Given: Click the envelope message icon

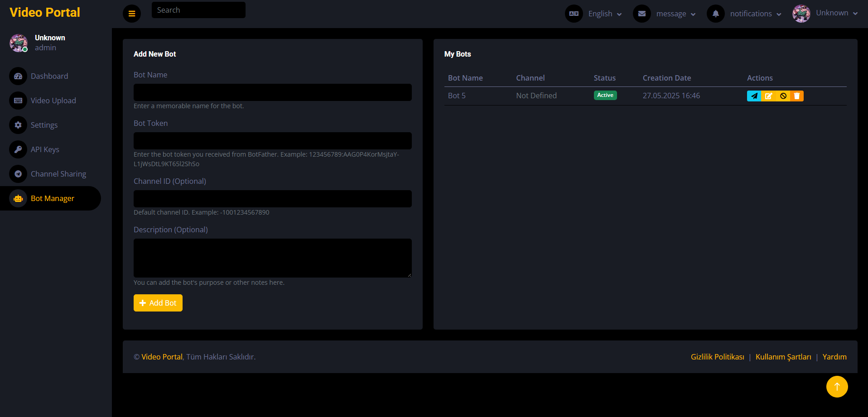Looking at the screenshot, I should [x=642, y=14].
